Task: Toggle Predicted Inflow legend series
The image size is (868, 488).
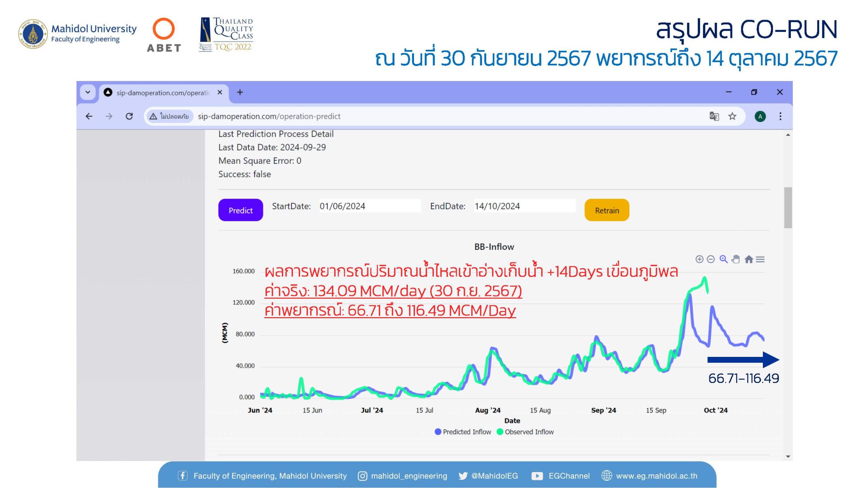Action: [x=463, y=432]
